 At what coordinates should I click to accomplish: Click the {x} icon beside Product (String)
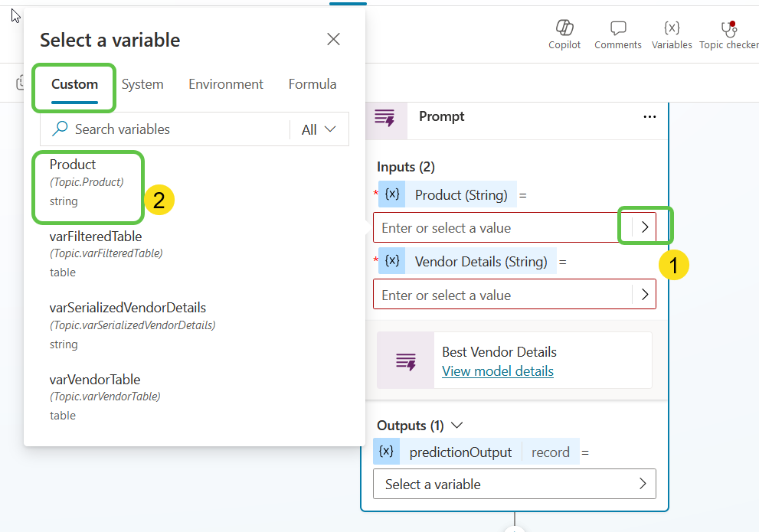click(x=392, y=194)
